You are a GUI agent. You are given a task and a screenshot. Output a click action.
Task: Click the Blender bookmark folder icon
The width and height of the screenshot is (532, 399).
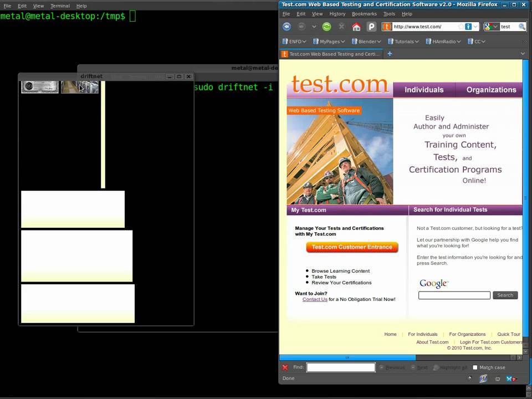tap(355, 42)
